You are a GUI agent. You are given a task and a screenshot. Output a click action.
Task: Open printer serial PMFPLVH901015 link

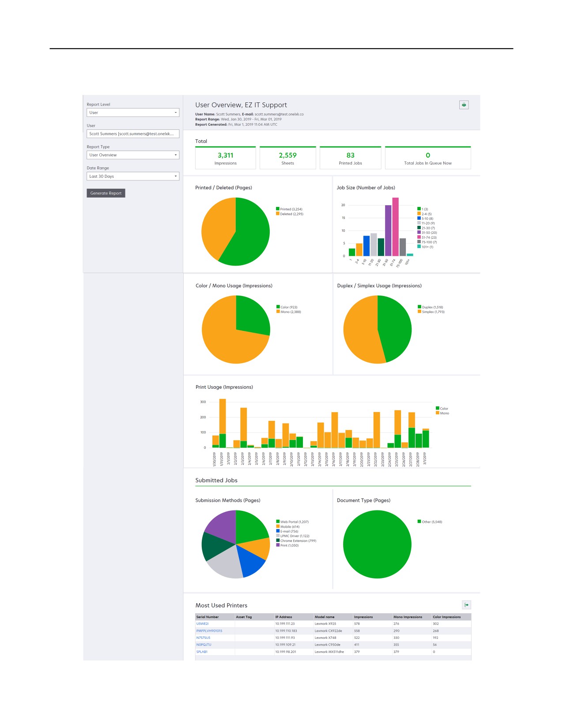[x=209, y=631]
